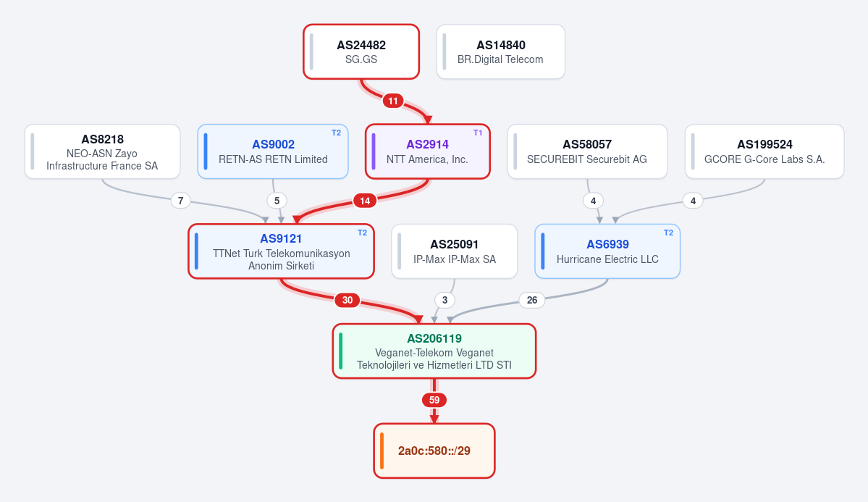Click the gray edge badge labeled 3
The image size is (868, 502).
[x=444, y=300]
